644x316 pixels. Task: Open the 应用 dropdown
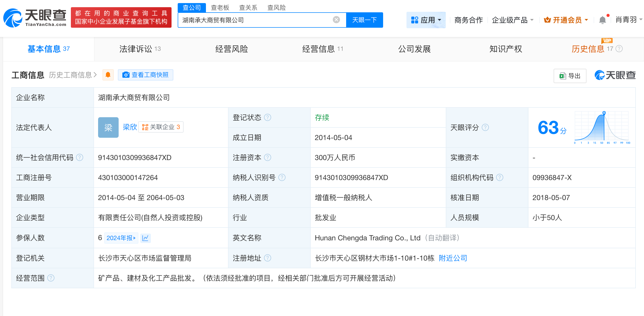click(x=426, y=20)
